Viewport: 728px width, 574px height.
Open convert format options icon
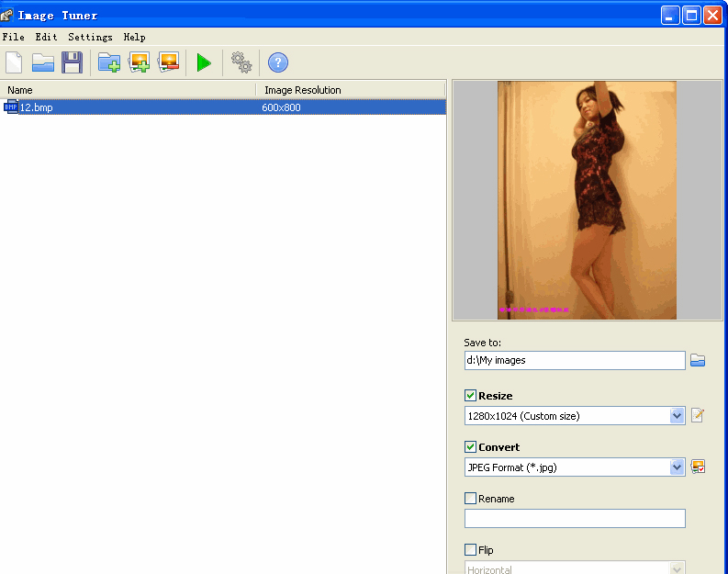(x=698, y=467)
